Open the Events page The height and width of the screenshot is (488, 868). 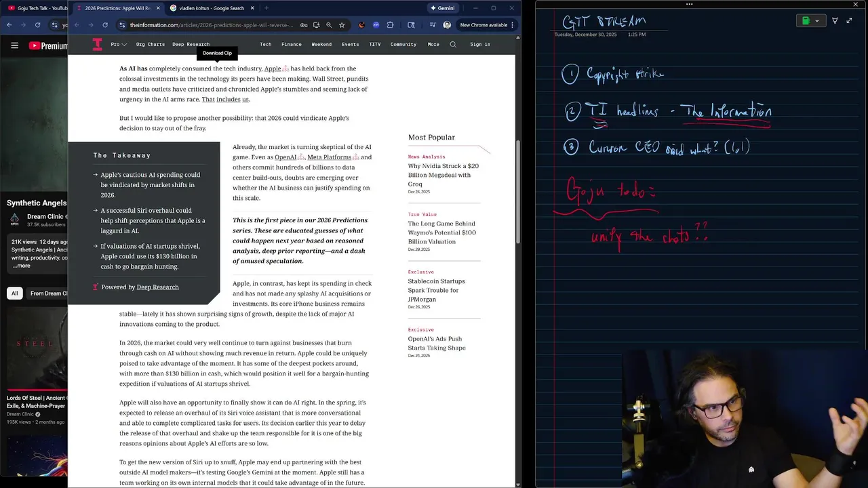(x=351, y=45)
